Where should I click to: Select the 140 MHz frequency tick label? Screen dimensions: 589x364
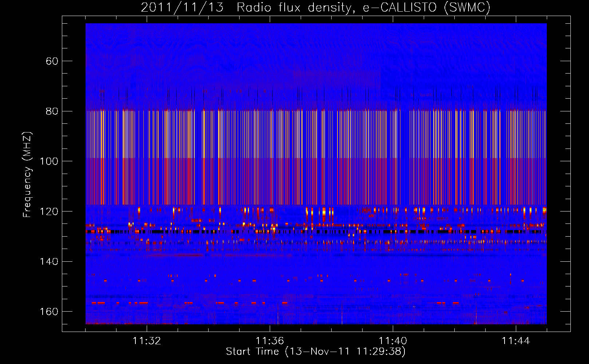[x=49, y=262]
